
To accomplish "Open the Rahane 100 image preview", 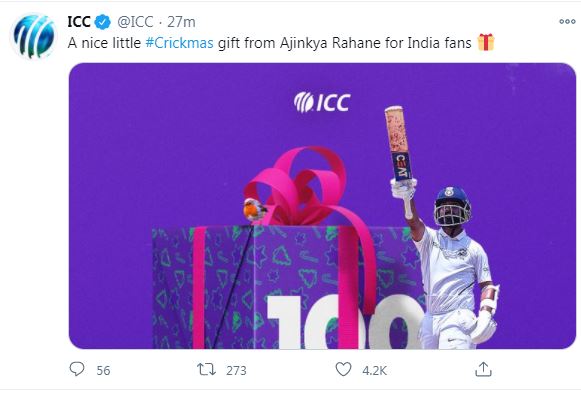I will [322, 206].
